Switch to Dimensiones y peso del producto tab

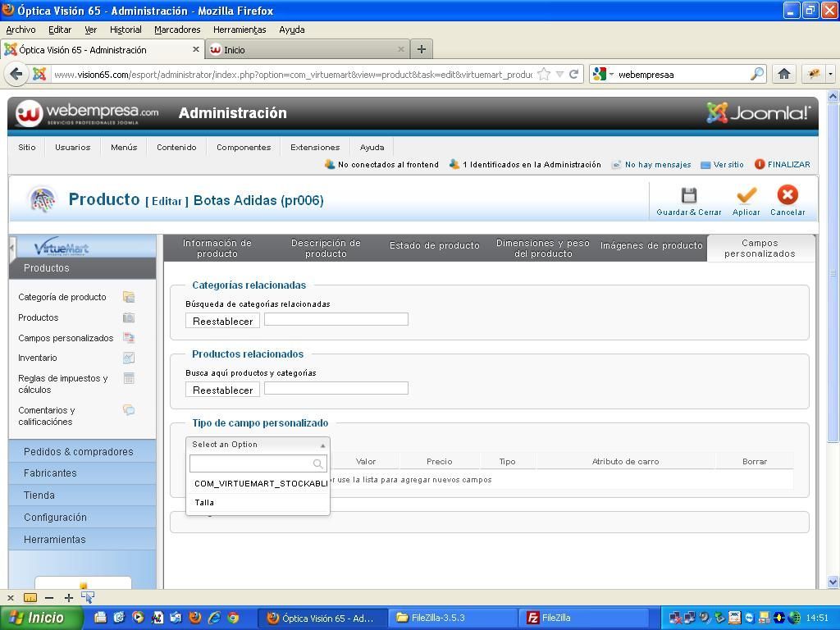[543, 248]
